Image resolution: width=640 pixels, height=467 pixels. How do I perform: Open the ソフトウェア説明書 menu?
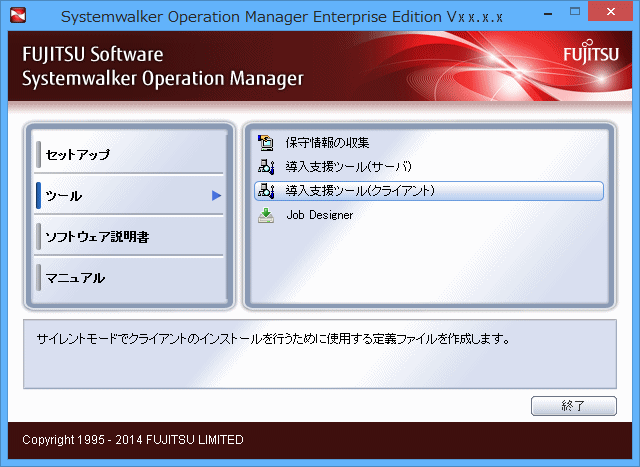(x=129, y=237)
